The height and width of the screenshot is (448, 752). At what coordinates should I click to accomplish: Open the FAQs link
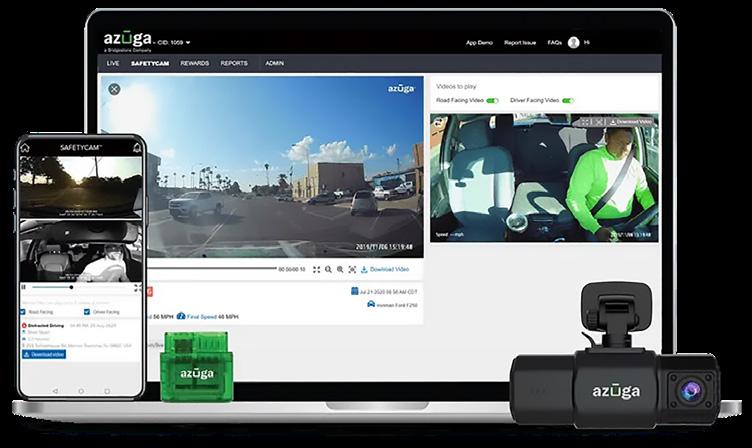[x=554, y=43]
